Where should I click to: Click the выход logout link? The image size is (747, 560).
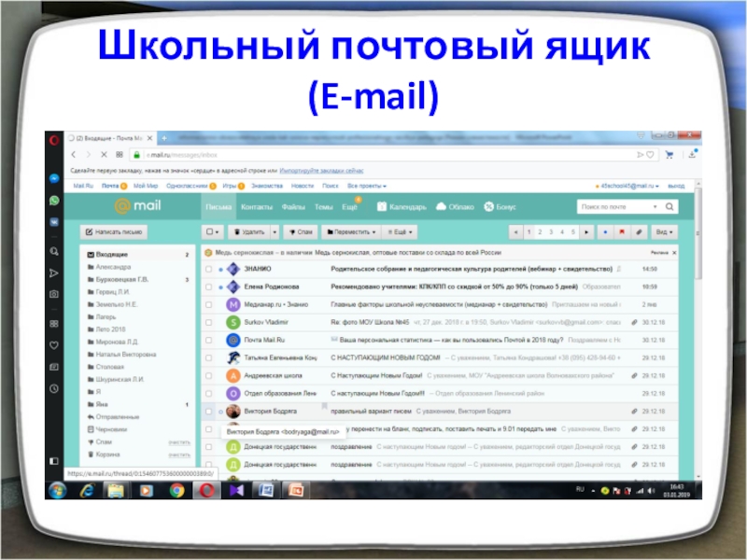[676, 186]
